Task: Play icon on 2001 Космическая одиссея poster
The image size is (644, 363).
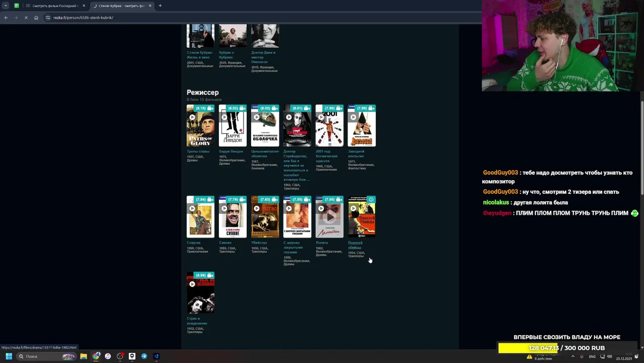Action: (x=321, y=117)
